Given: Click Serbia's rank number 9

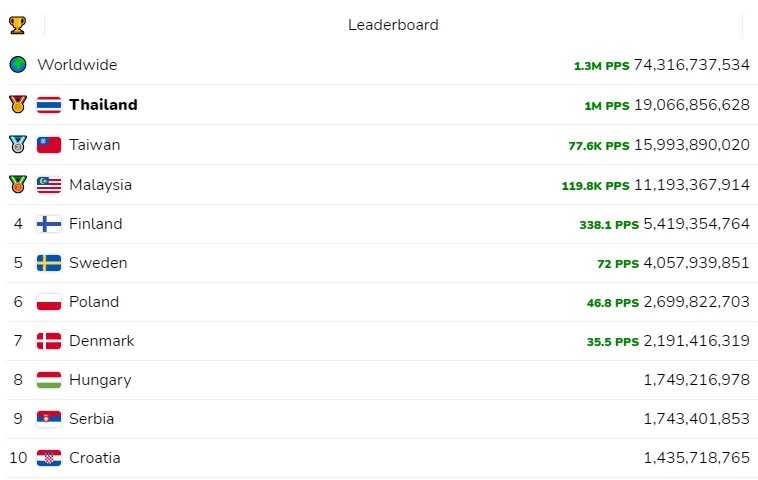Looking at the screenshot, I should click(18, 419).
